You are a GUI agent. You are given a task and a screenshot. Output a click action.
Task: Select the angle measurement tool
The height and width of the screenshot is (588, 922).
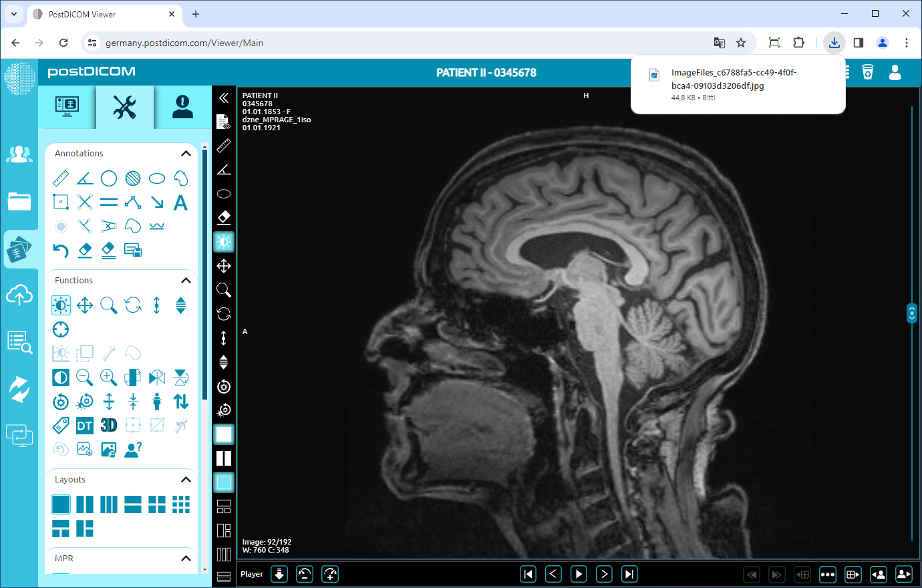tap(84, 178)
